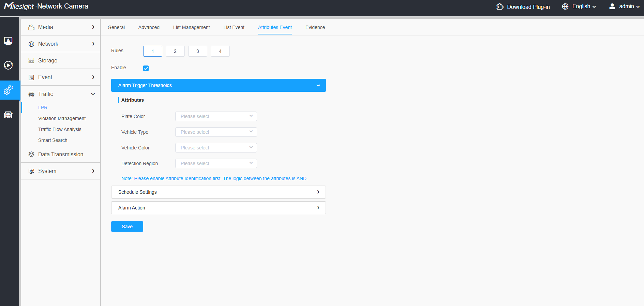Click the Event menu icon
The image size is (644, 306).
point(31,77)
